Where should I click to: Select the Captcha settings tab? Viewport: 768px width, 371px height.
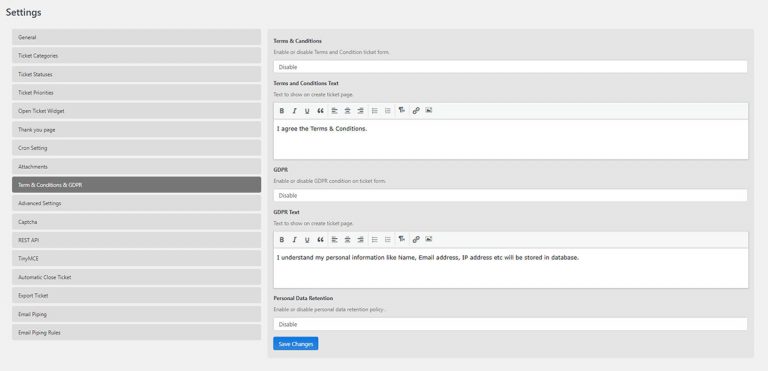[x=136, y=222]
